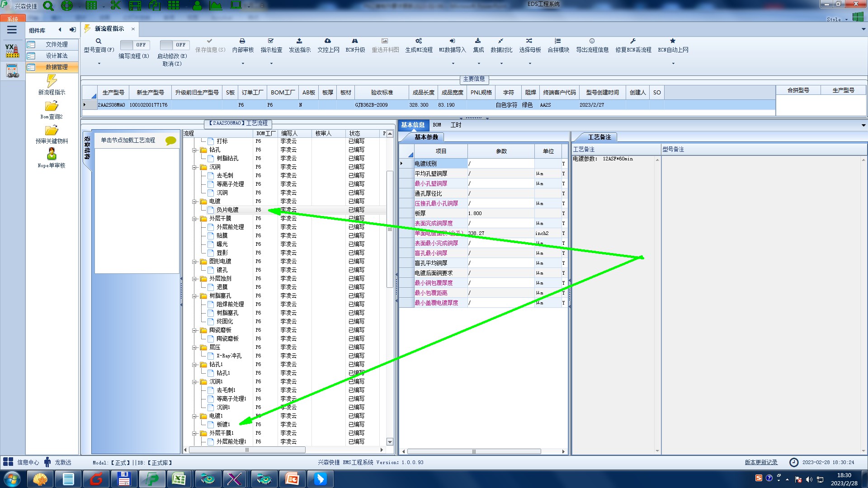Select 数据管理 in component library
Image resolution: width=868 pixels, height=488 pixels.
tap(57, 67)
